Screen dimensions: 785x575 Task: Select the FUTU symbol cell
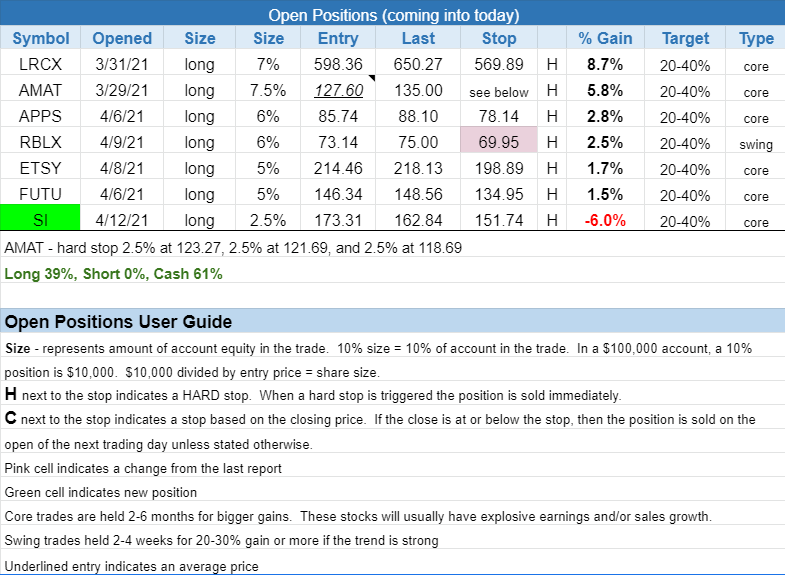point(40,194)
